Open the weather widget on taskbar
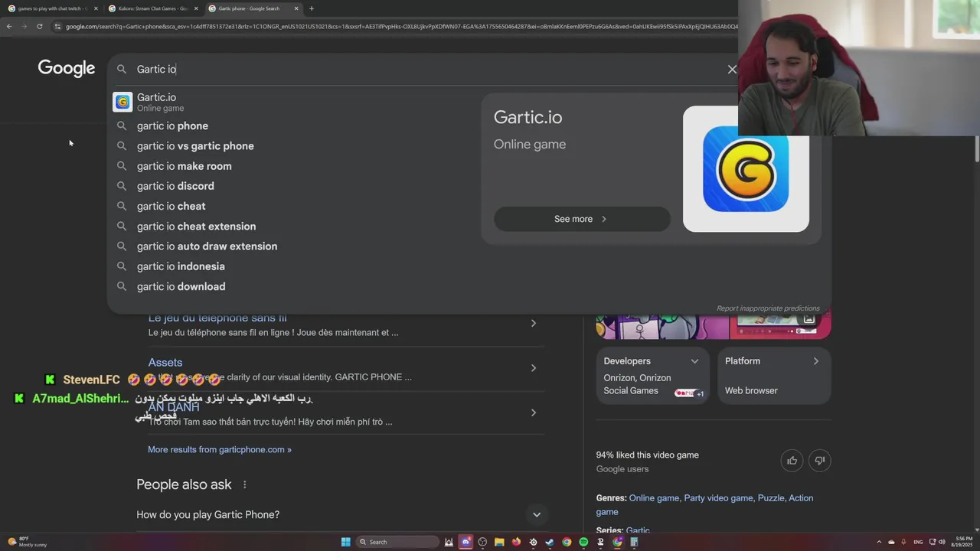 click(x=27, y=542)
